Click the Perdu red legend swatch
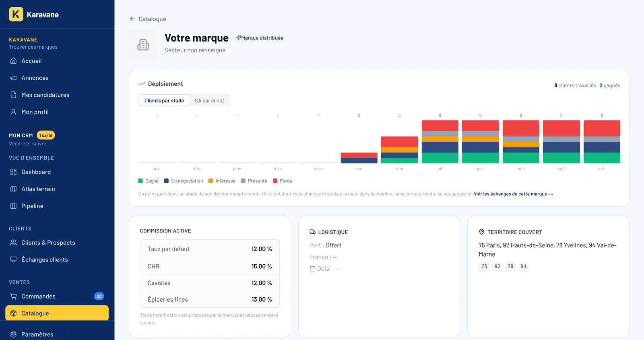Viewport: 644px width, 340px height. pyautogui.click(x=275, y=181)
